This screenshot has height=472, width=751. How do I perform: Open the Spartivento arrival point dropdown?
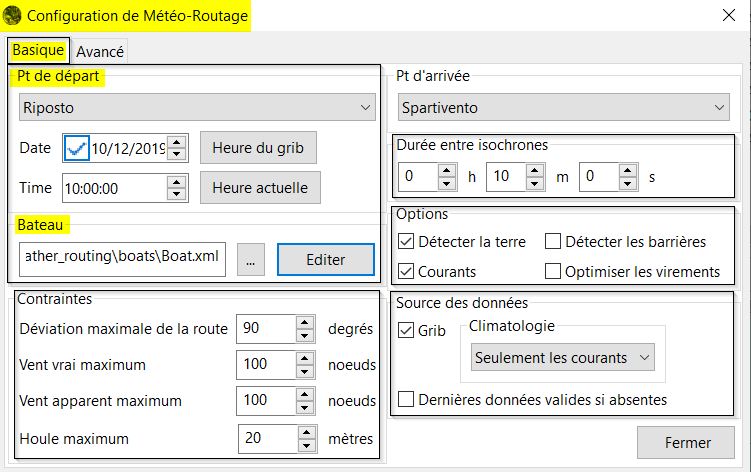pos(564,107)
